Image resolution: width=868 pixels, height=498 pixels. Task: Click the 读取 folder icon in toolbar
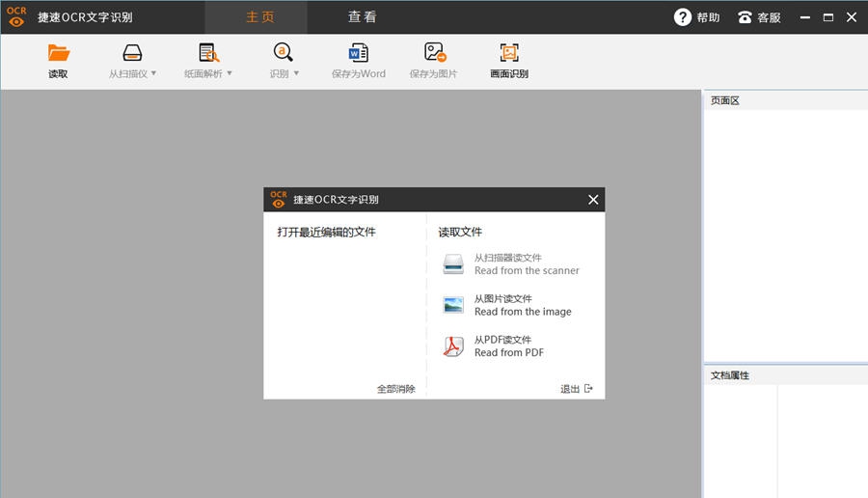pos(59,53)
